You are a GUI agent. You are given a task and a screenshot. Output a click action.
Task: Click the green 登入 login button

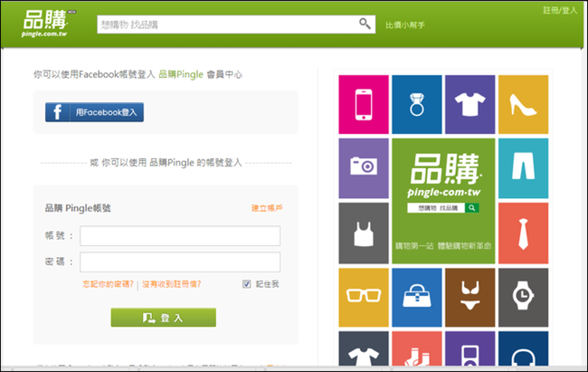point(164,318)
